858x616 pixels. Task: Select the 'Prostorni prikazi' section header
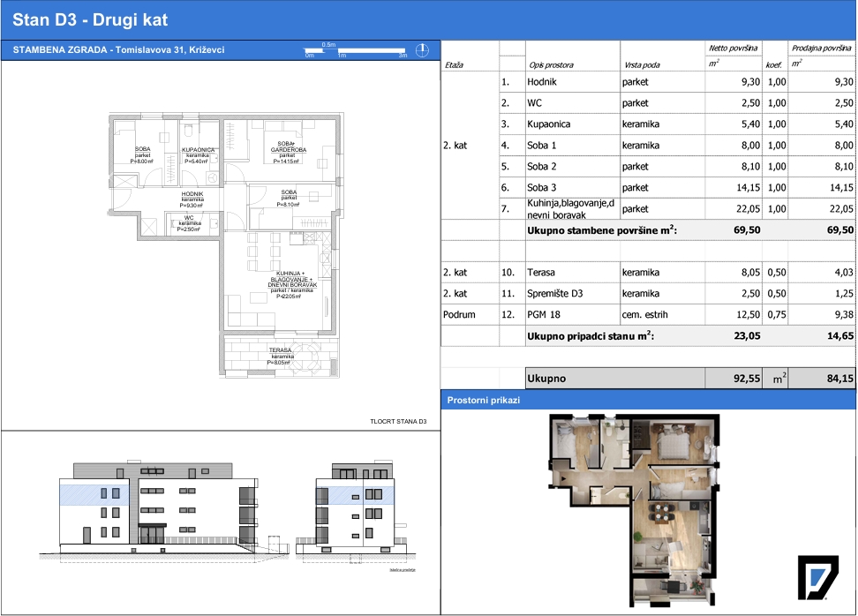pos(483,400)
